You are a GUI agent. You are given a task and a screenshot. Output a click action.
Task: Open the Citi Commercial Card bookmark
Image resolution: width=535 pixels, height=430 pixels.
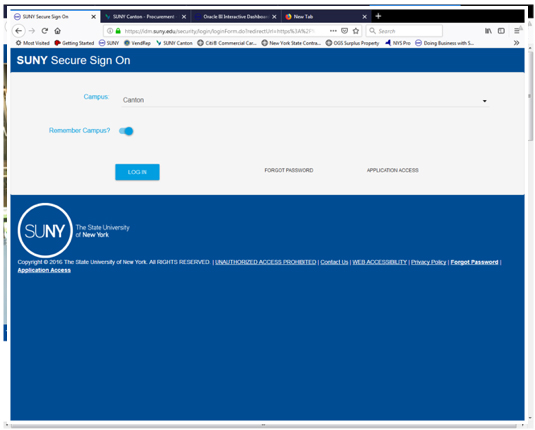(227, 43)
